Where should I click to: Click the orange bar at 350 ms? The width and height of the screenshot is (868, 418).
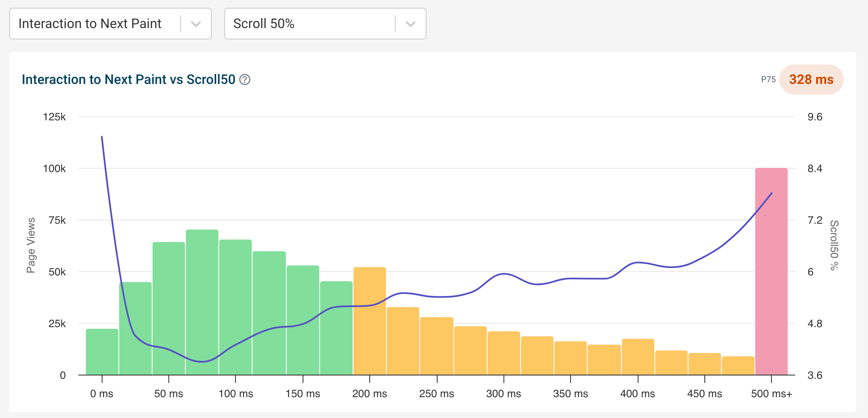(570, 358)
